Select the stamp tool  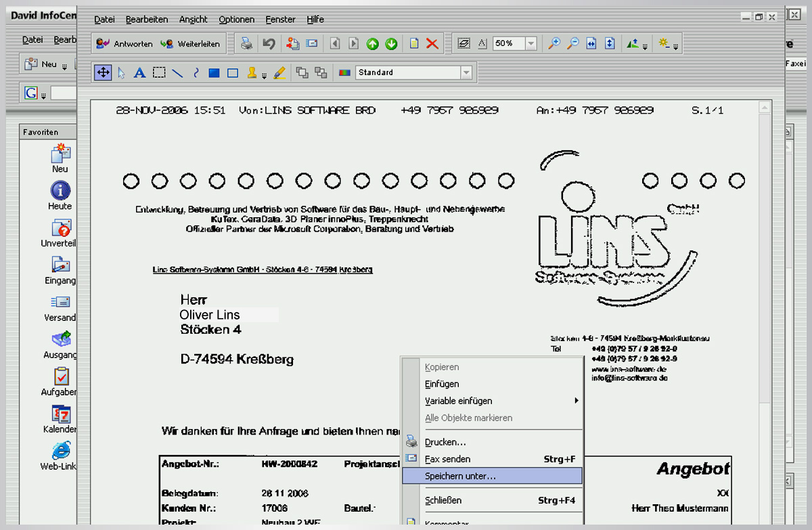[252, 72]
